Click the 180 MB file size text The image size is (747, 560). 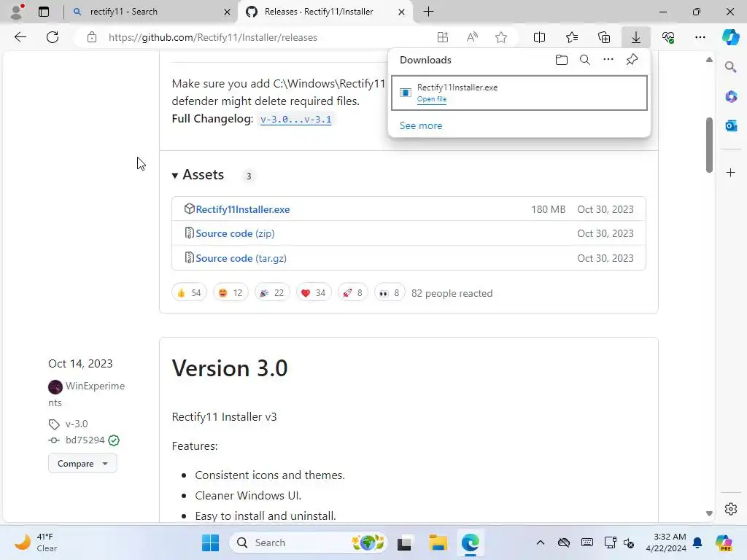point(549,209)
